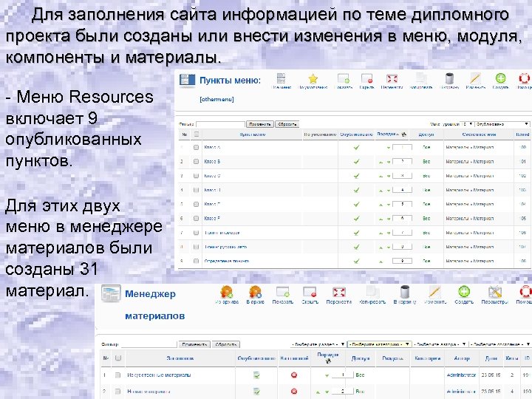Click trash В корзину icon in Пункты меню toolbar
Viewport: 532px width, 399px height.
pos(449,79)
